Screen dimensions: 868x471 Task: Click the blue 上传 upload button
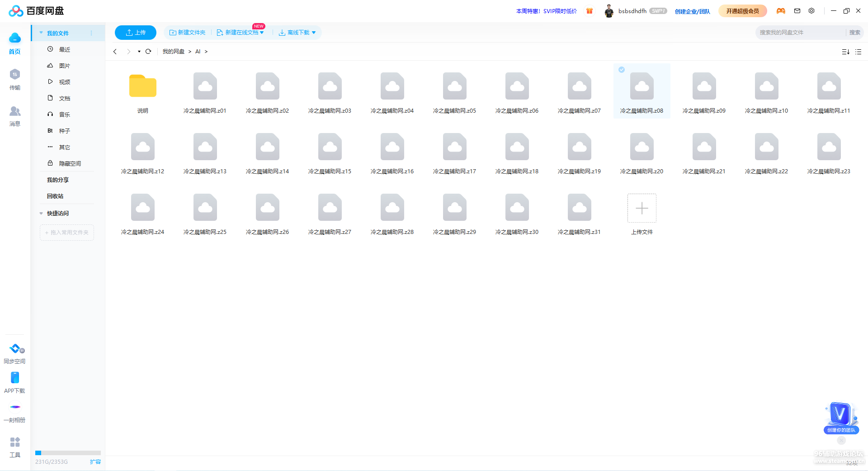(x=136, y=33)
